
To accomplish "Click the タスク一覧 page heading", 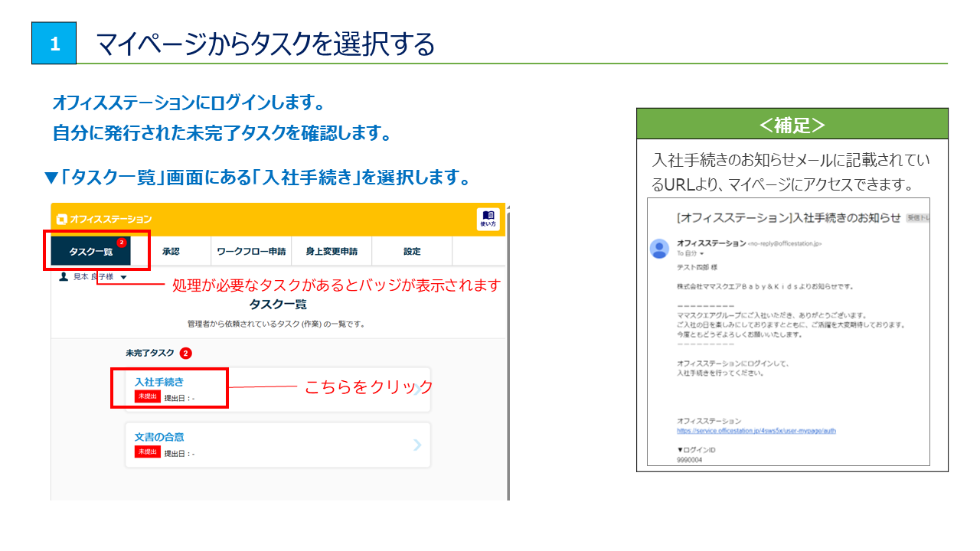I will (x=278, y=305).
